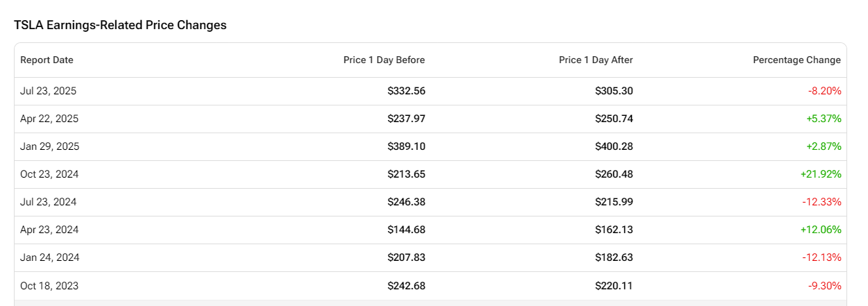Click the $250.74 price after cell

point(614,119)
